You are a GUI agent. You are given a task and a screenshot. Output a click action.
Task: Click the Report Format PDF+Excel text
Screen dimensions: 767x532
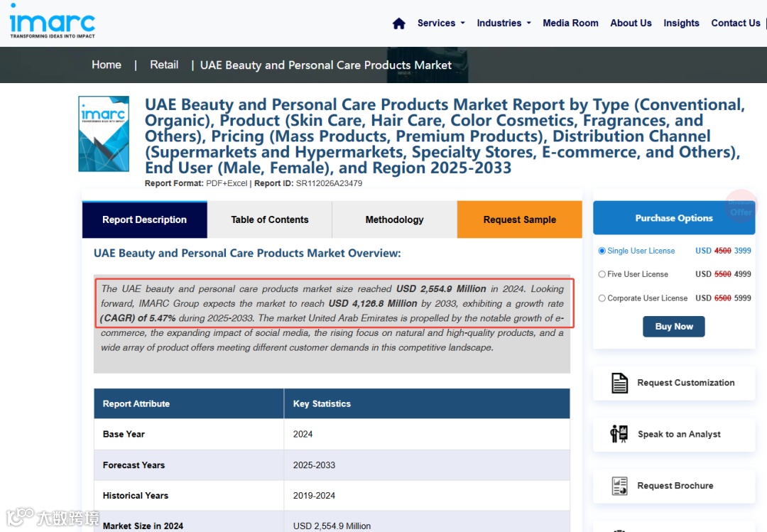pos(196,183)
